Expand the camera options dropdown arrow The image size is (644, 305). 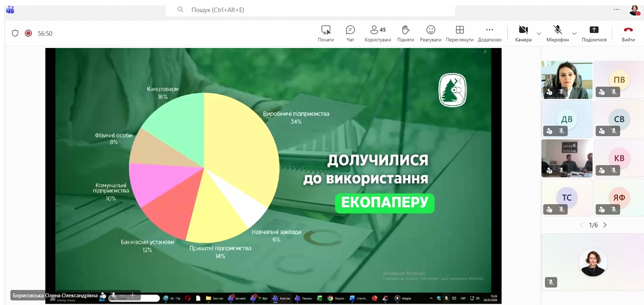click(x=539, y=33)
